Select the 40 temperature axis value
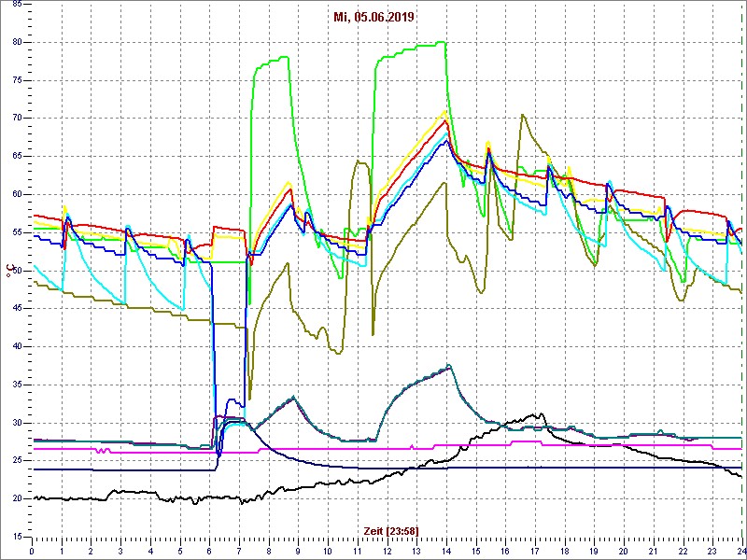This screenshot has width=747, height=560. 15,346
